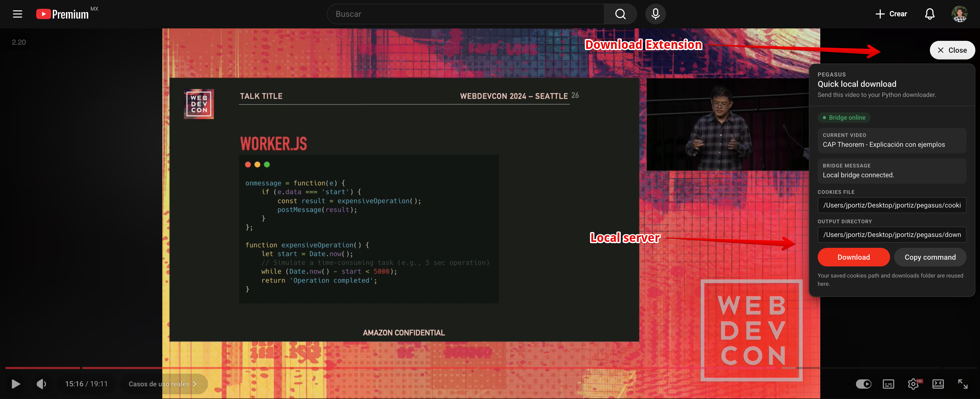Open the Crear menu
The image size is (980, 399).
[x=891, y=14]
